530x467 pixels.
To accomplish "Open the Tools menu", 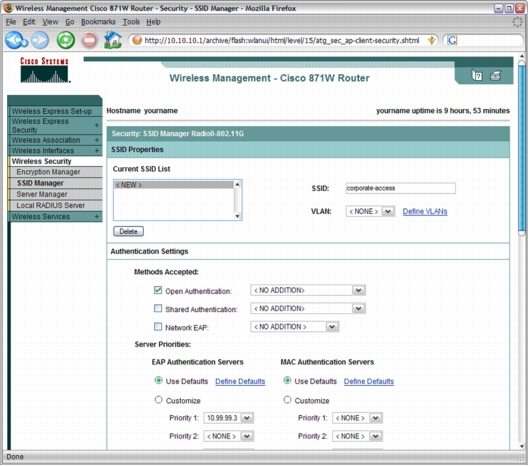I will coord(131,22).
